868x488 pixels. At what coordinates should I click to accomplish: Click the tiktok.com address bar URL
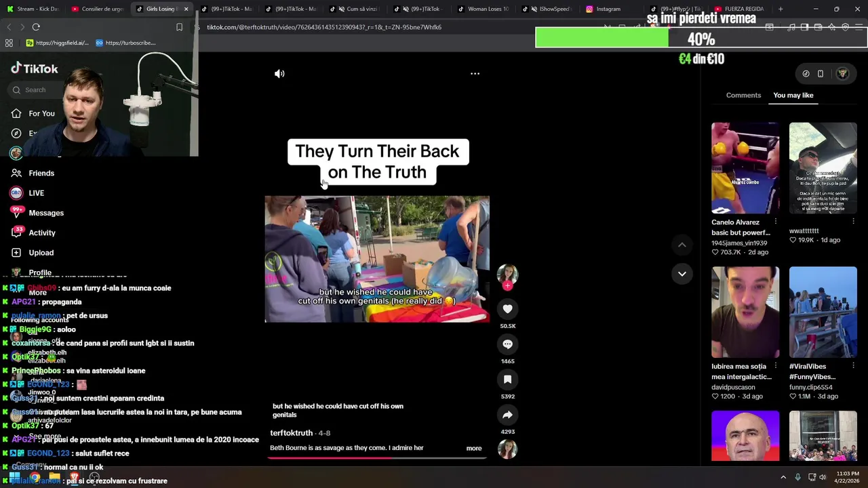pyautogui.click(x=324, y=27)
